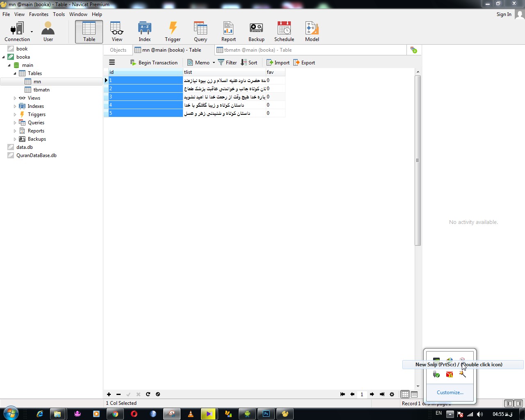525x420 pixels.
Task: Collapse the Tables tree node
Action: (15, 73)
